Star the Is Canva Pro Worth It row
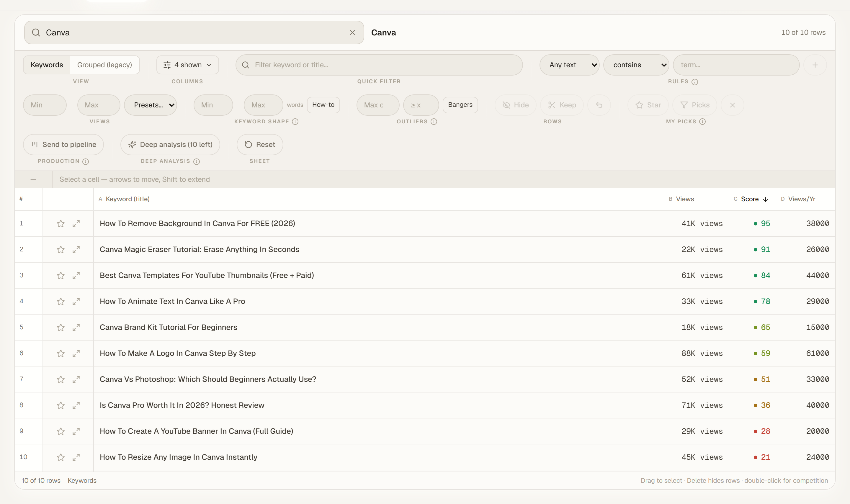 tap(61, 405)
